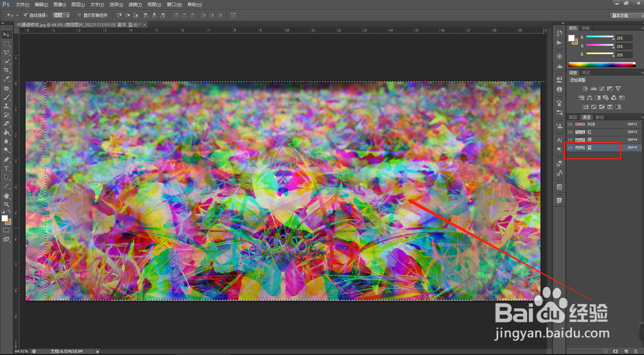Hide the 红 channel eye icon
The width and height of the screenshot is (644, 355).
[570, 132]
